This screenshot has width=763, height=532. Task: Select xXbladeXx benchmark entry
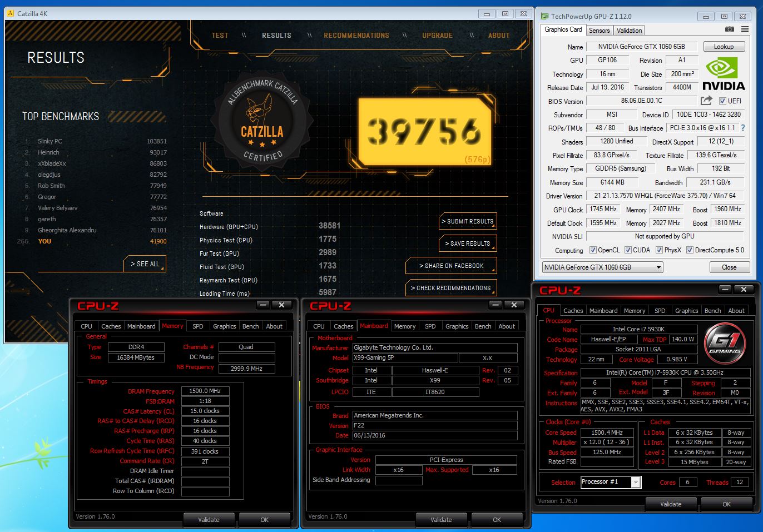tap(95, 163)
